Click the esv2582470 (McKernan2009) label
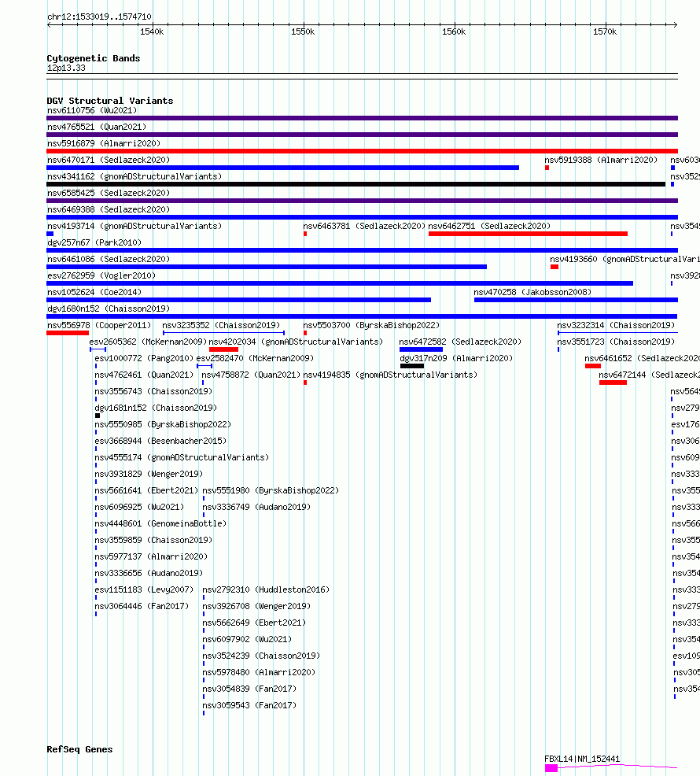 point(256,358)
